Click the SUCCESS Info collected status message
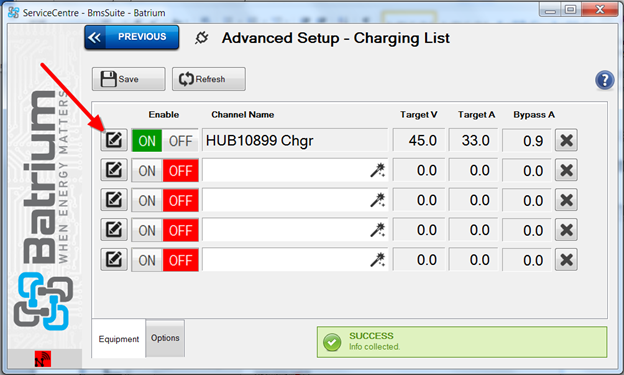624x375 pixels. click(x=462, y=342)
